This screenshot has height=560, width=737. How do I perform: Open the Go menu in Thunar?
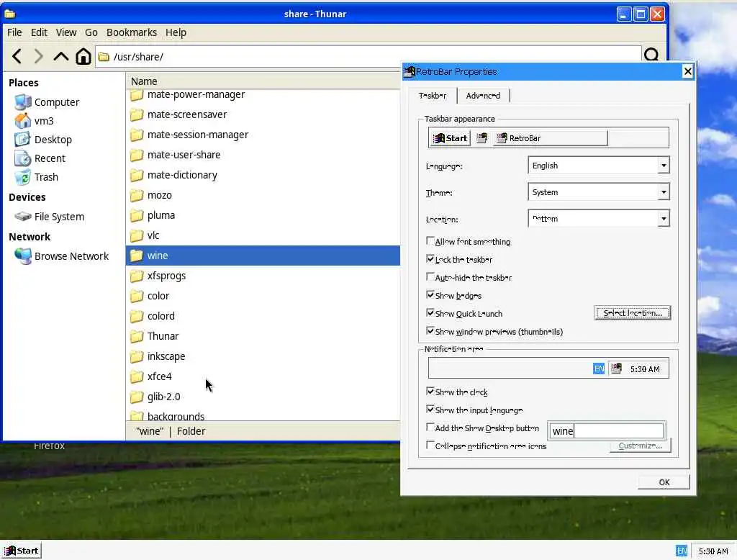pos(91,32)
